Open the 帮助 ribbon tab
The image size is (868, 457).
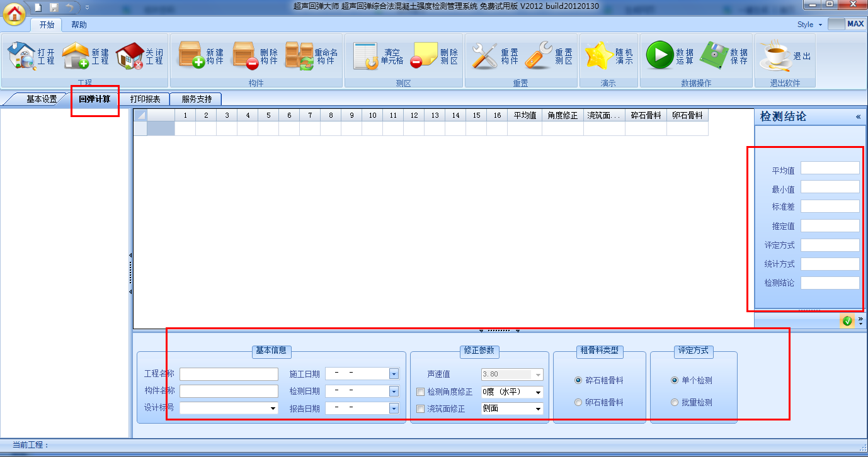79,25
